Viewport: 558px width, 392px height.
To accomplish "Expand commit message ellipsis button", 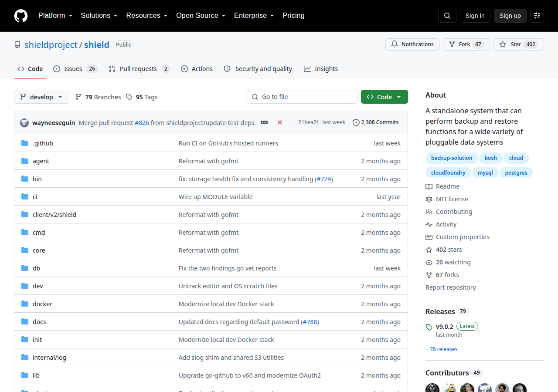I will (264, 122).
